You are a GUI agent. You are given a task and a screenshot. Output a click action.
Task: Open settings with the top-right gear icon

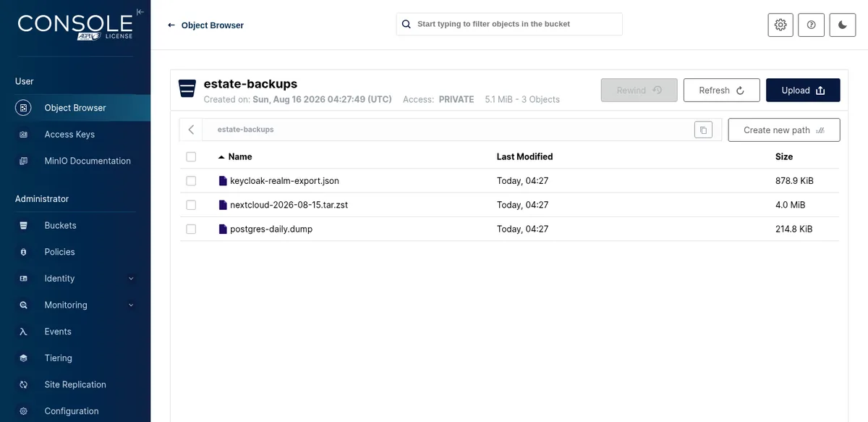[x=780, y=25]
